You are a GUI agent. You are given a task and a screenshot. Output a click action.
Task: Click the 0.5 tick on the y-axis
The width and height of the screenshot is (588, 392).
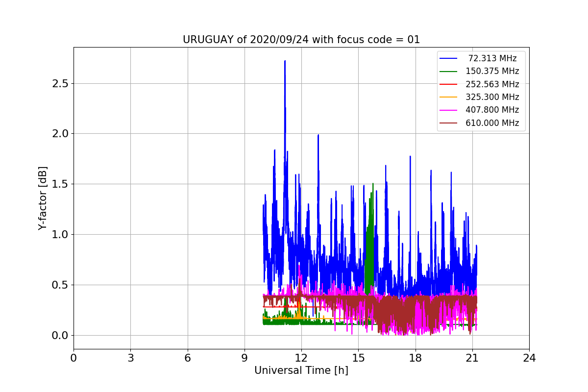pyautogui.click(x=61, y=285)
